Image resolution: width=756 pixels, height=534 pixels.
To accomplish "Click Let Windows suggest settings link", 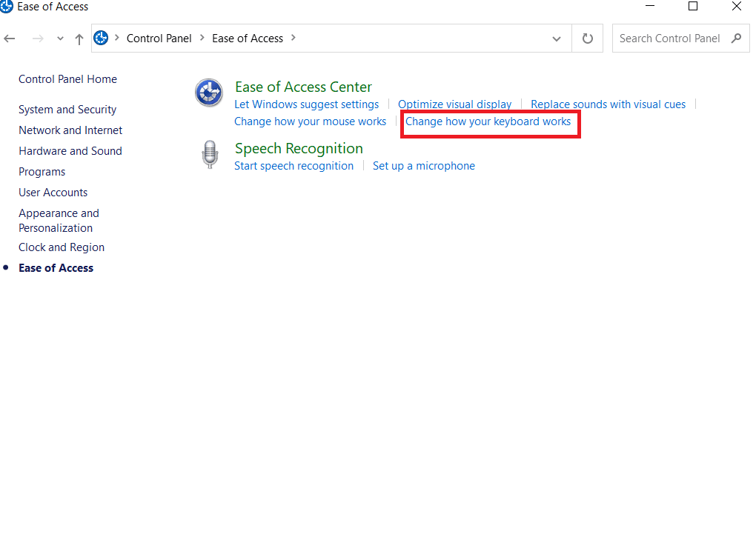I will [x=306, y=104].
